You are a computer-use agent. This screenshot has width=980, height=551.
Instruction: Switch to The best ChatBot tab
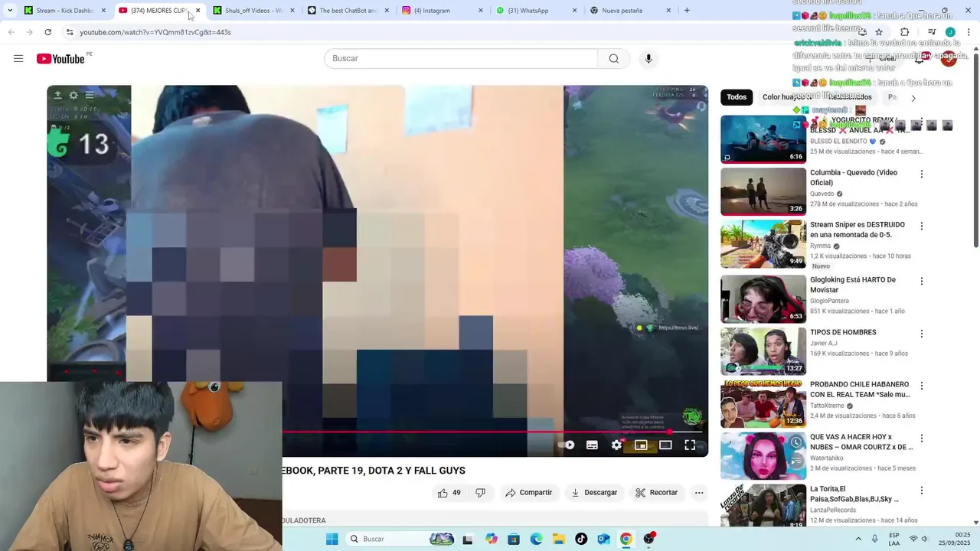[x=348, y=11]
